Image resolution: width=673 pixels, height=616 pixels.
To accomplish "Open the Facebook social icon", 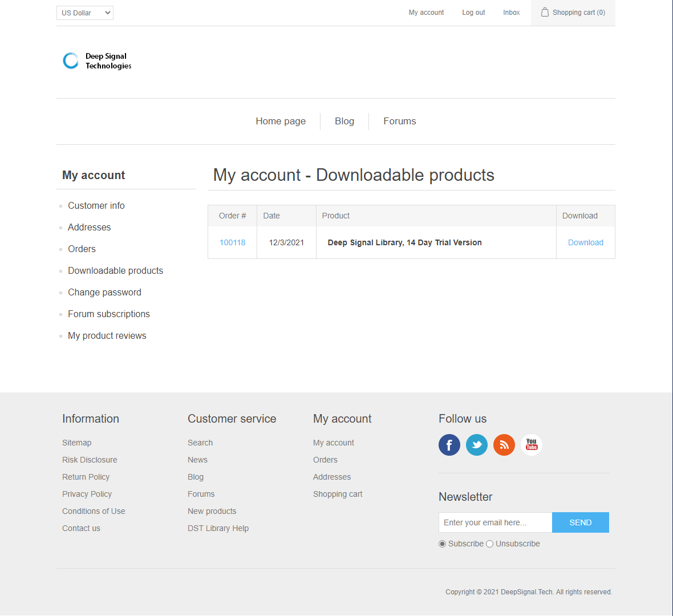I will 449,445.
